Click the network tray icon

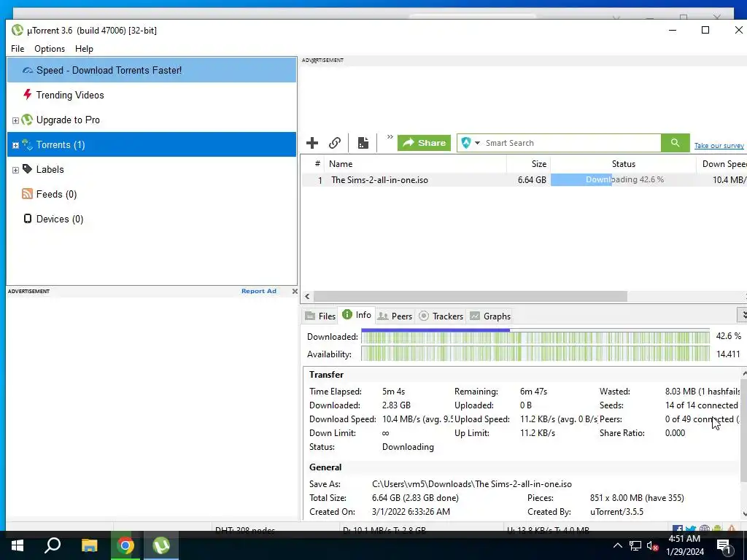coord(635,545)
